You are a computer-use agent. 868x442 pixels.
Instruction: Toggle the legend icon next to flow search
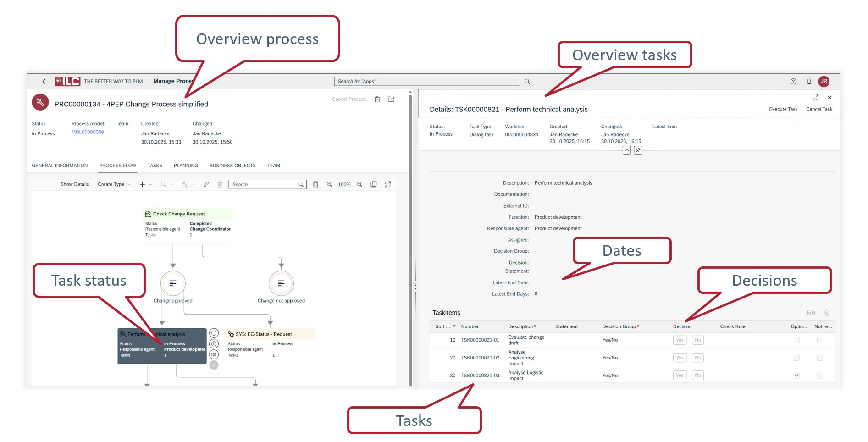(x=315, y=184)
